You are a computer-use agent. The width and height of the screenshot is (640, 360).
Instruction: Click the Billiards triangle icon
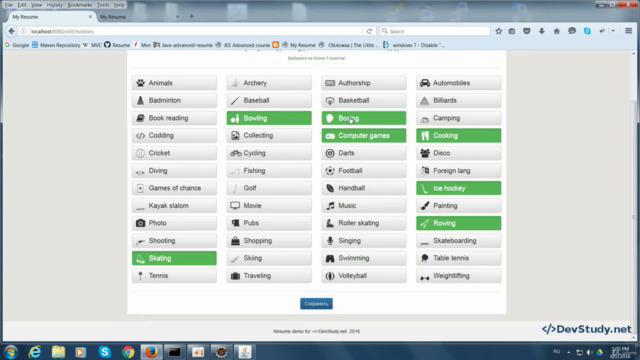[x=425, y=101]
